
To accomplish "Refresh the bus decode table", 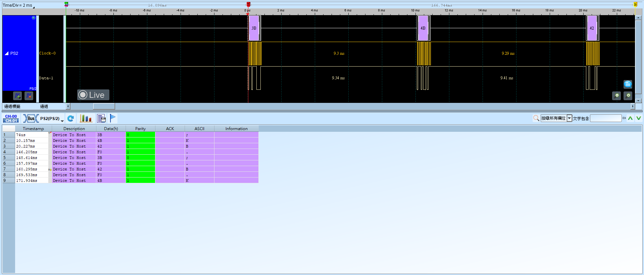I will [x=70, y=118].
